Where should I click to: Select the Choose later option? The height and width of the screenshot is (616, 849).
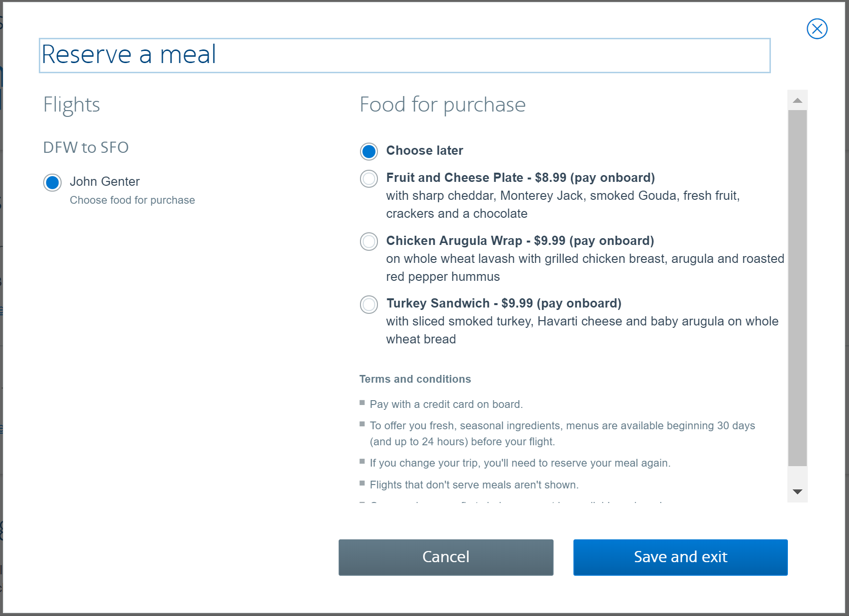coord(369,151)
